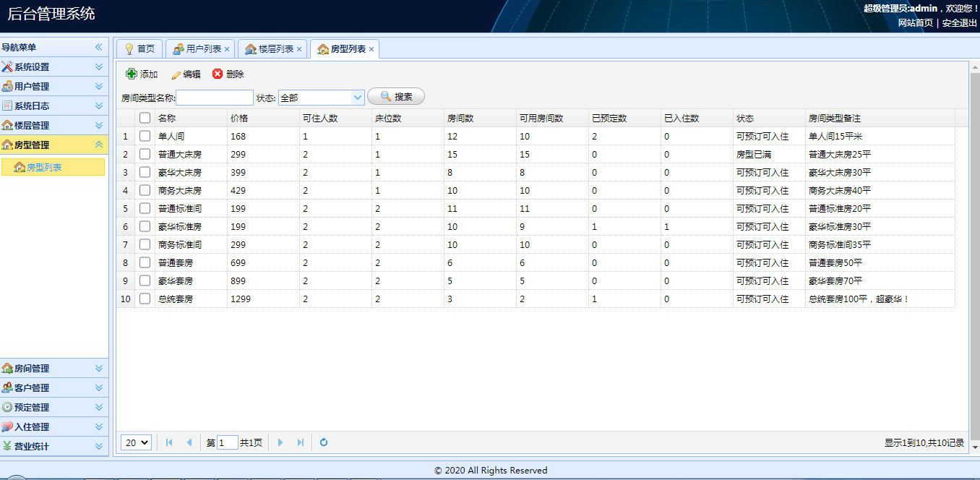Image resolution: width=980 pixels, height=480 pixels.
Task: Check the 普通套房 row checkbox
Action: tap(145, 262)
